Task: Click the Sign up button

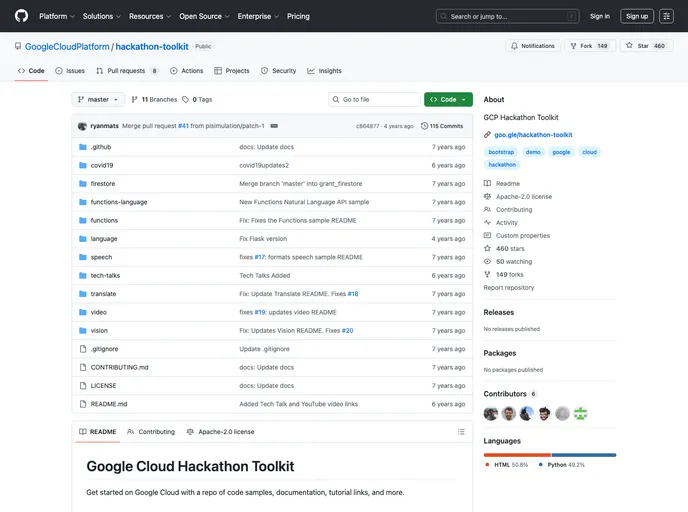Action: (x=637, y=16)
